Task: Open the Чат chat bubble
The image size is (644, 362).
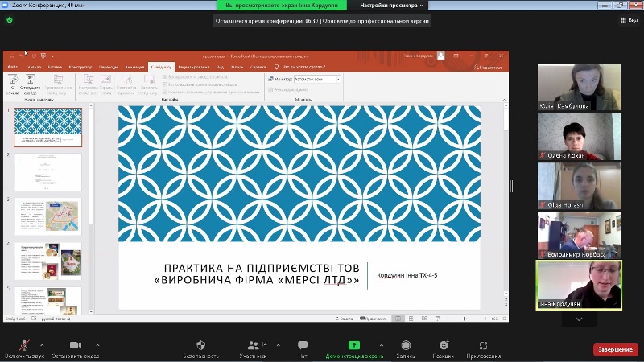Action: [303, 345]
